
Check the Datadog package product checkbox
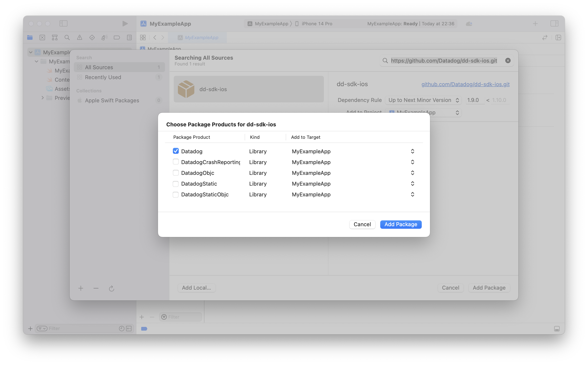click(176, 151)
